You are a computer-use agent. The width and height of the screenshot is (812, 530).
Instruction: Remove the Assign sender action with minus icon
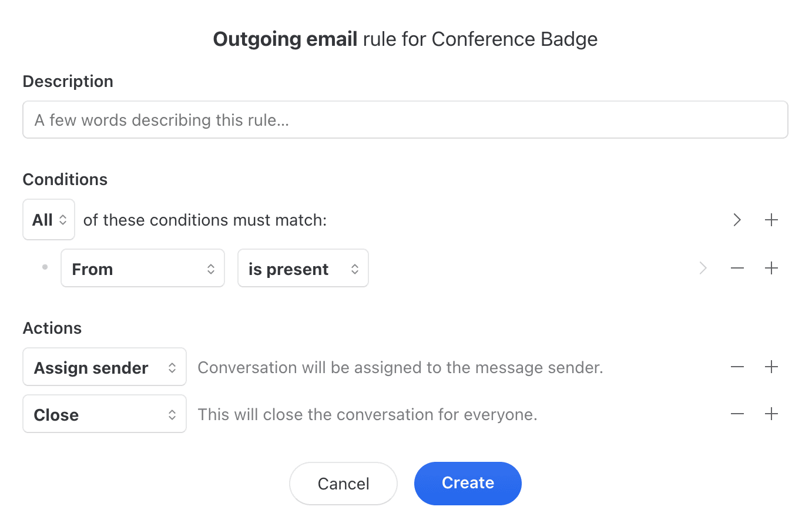click(x=737, y=367)
